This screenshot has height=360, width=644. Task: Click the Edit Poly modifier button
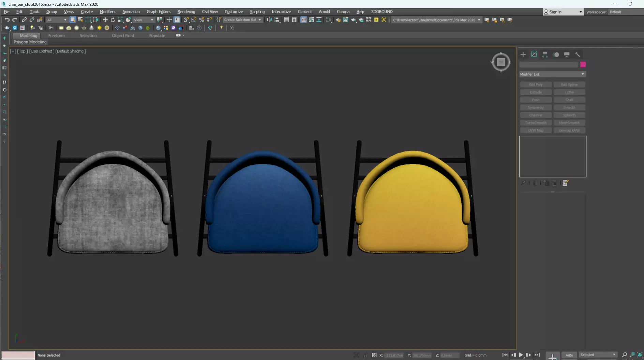coord(536,84)
